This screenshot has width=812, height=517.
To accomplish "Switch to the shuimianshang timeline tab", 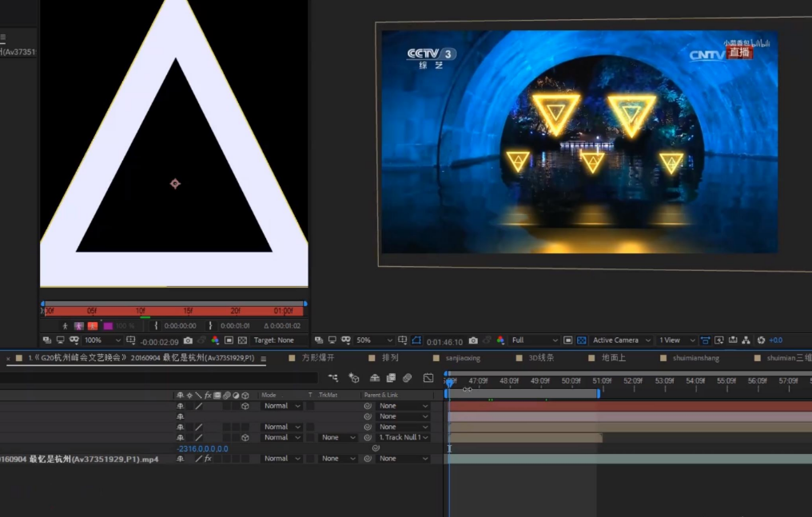I will coord(695,358).
